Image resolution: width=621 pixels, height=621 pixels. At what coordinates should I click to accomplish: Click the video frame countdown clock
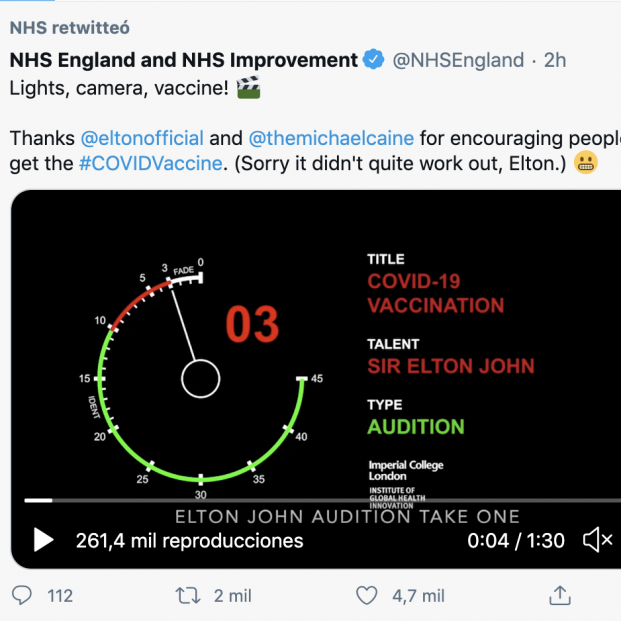click(200, 378)
